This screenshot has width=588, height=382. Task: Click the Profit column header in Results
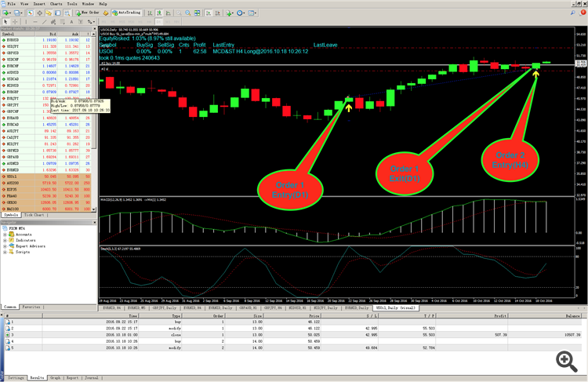click(471, 316)
